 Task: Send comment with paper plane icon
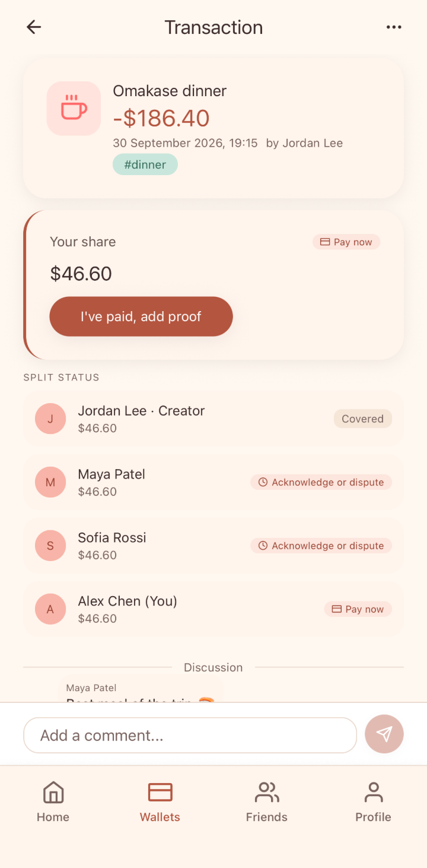click(384, 734)
